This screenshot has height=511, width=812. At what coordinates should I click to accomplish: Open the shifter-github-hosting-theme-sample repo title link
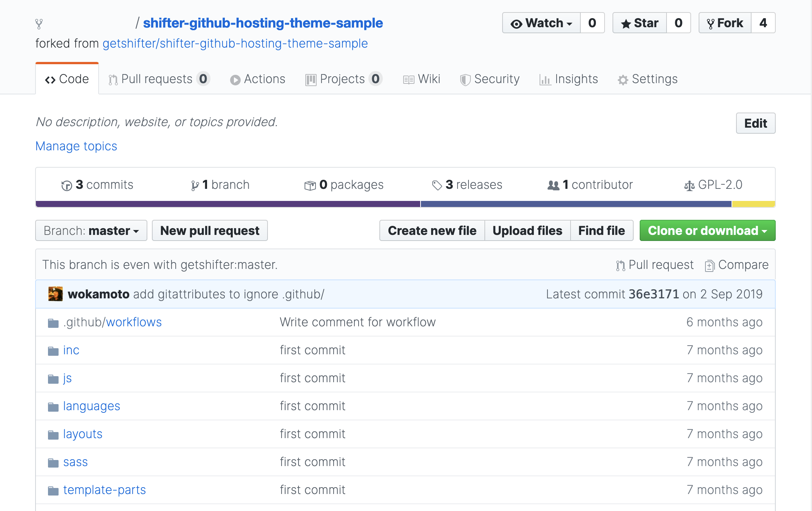click(x=263, y=23)
